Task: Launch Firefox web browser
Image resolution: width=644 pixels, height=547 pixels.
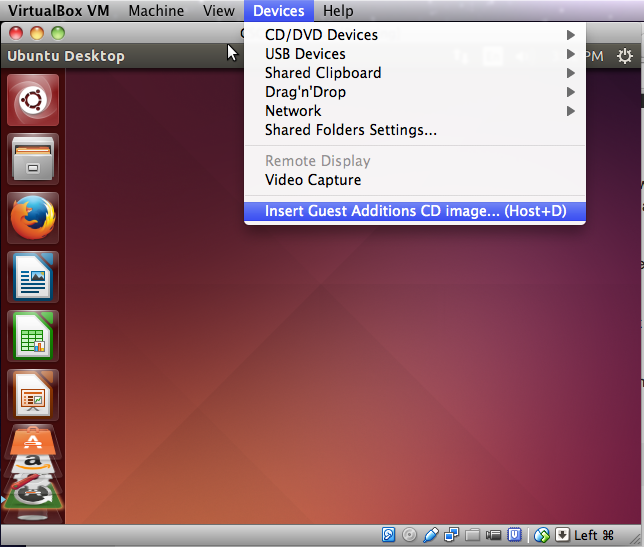Action: coord(33,218)
